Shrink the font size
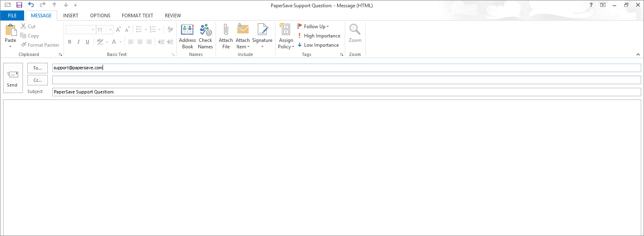The width and height of the screenshot is (644, 236). point(127,29)
